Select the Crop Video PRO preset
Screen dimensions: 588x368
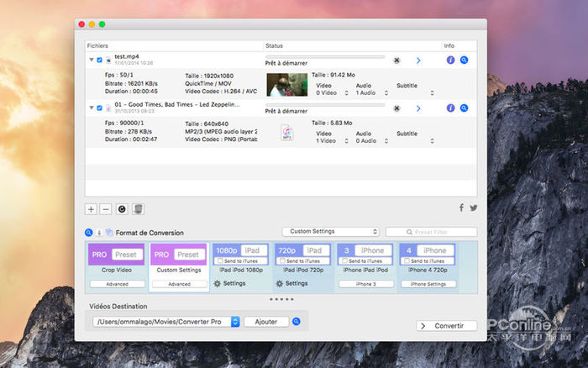[116, 255]
